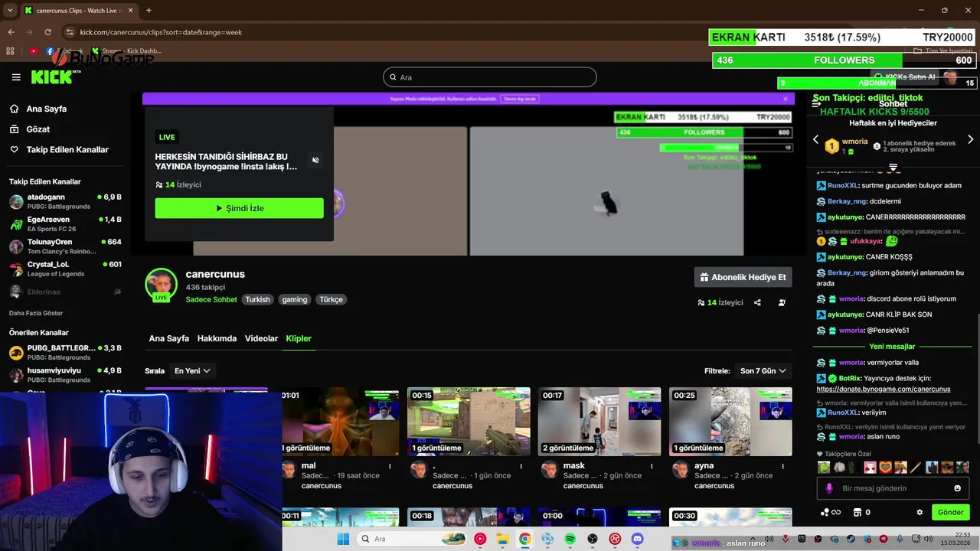Close the purple notification banner
Image resolution: width=980 pixels, height=551 pixels.
point(786,99)
